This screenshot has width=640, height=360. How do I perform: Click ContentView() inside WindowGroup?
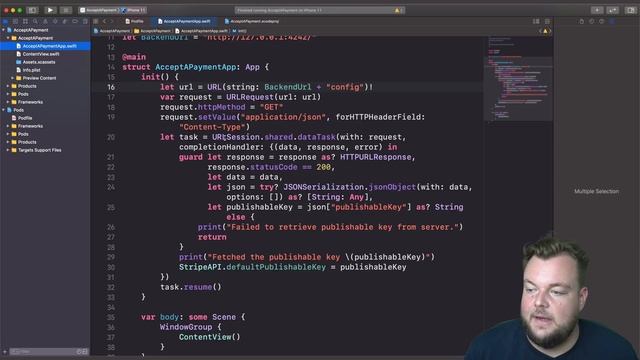pyautogui.click(x=209, y=337)
